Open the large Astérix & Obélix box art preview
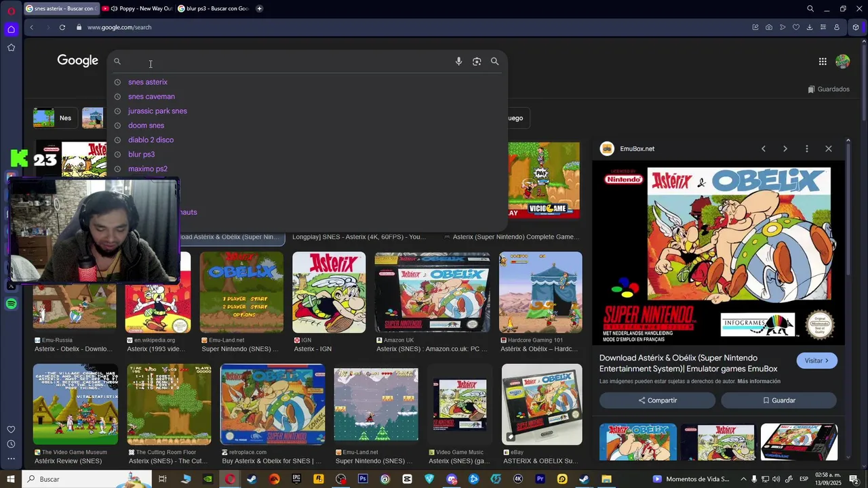Image resolution: width=868 pixels, height=488 pixels. [717, 253]
